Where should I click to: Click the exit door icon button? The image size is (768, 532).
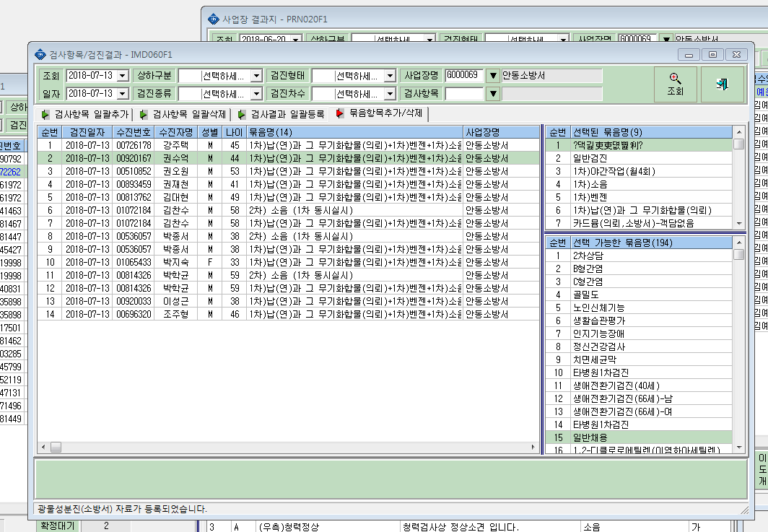point(722,84)
